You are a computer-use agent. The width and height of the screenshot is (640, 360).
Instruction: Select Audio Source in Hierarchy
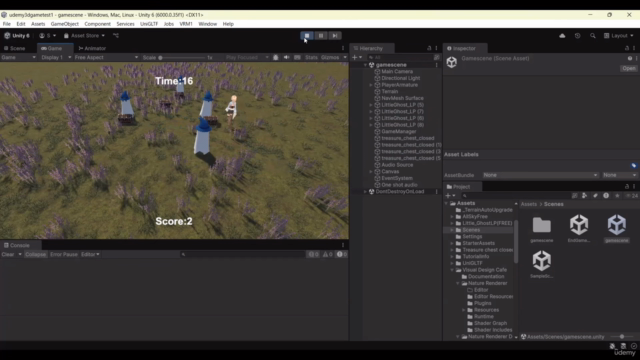point(397,165)
